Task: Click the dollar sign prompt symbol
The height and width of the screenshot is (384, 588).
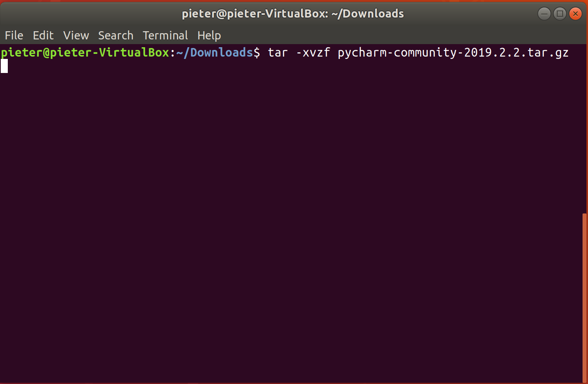Action: pos(258,52)
